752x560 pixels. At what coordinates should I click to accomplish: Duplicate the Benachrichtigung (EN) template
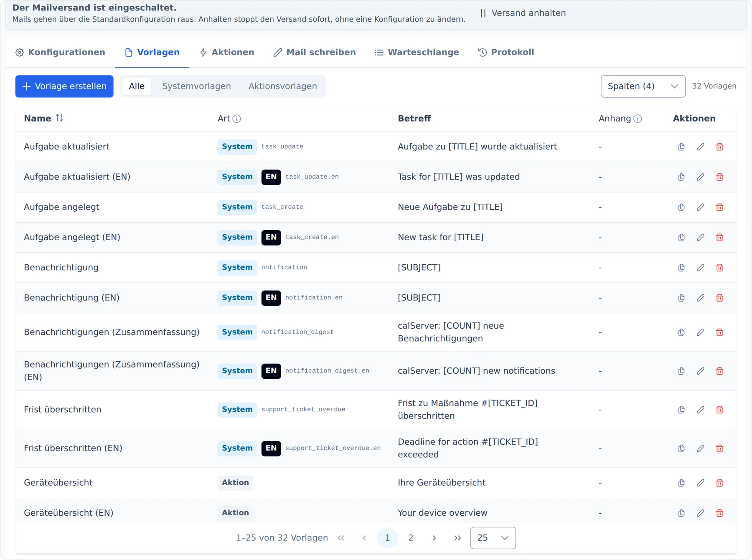pyautogui.click(x=681, y=298)
